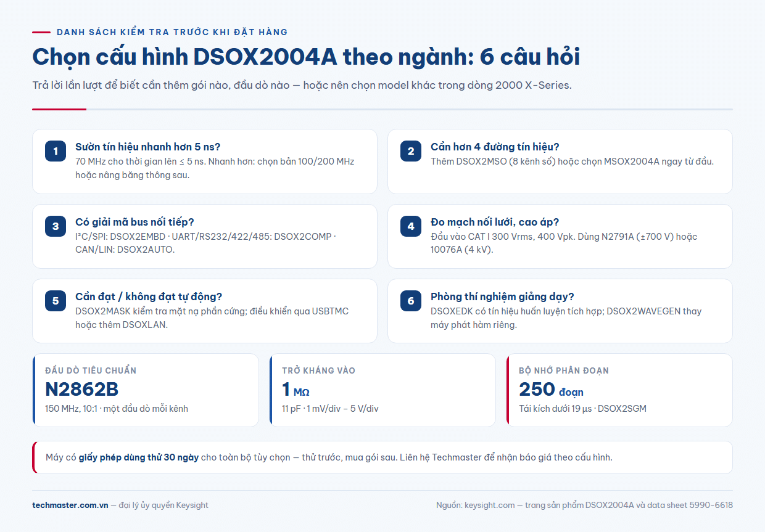765x532 pixels.
Task: Select heading 'Có giải mã bus nối tiếp?'
Action: [134, 222]
